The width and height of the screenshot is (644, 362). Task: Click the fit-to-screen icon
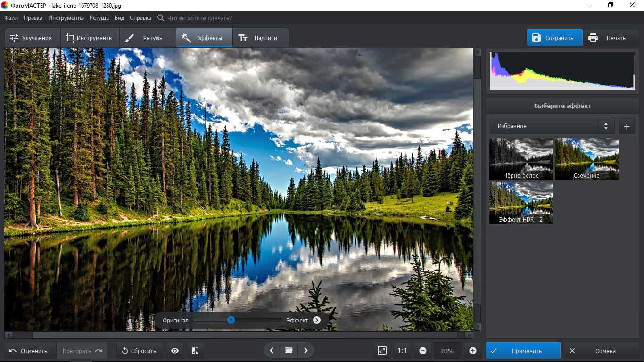tap(382, 351)
